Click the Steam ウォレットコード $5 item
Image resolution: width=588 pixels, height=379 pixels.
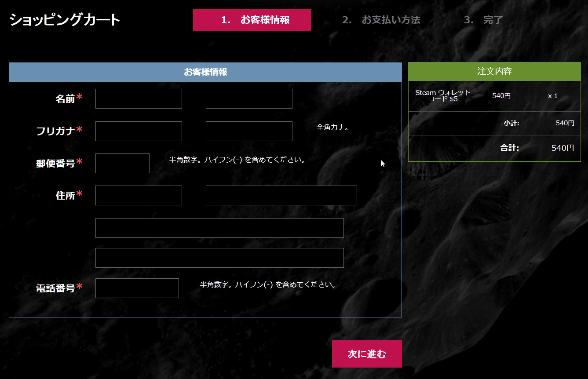(443, 96)
